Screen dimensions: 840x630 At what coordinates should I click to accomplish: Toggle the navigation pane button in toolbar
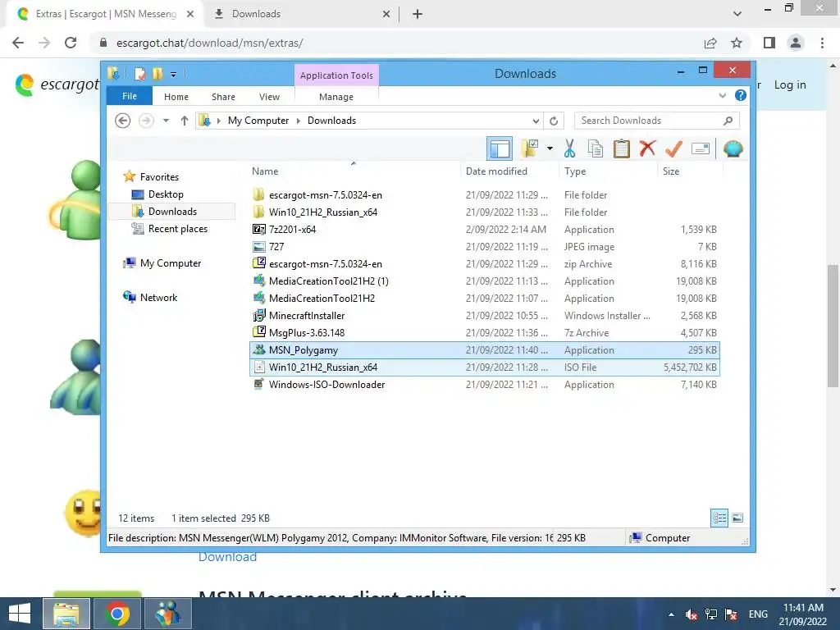pos(500,149)
